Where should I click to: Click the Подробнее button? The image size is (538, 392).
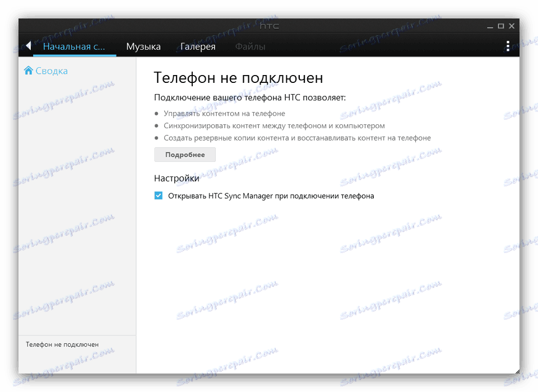click(185, 155)
